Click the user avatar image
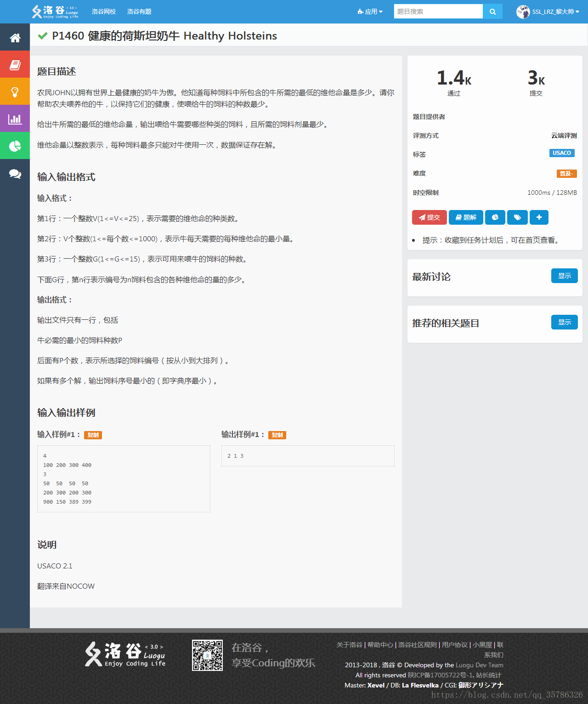The width and height of the screenshot is (588, 704). (523, 11)
